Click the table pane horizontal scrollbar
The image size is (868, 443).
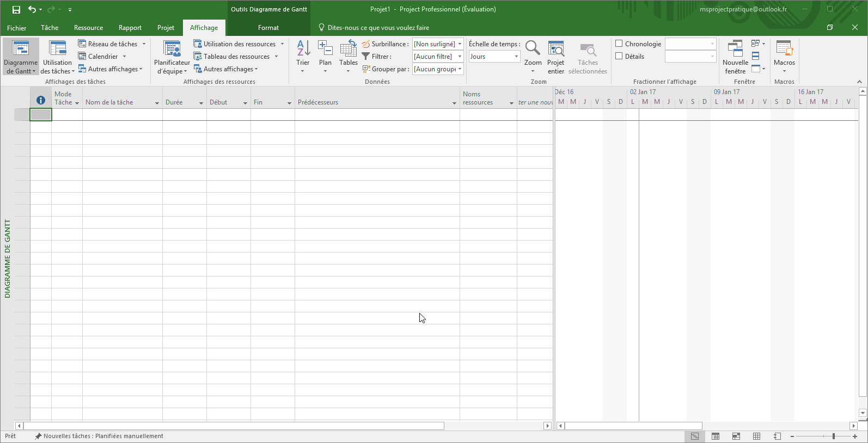click(x=234, y=426)
